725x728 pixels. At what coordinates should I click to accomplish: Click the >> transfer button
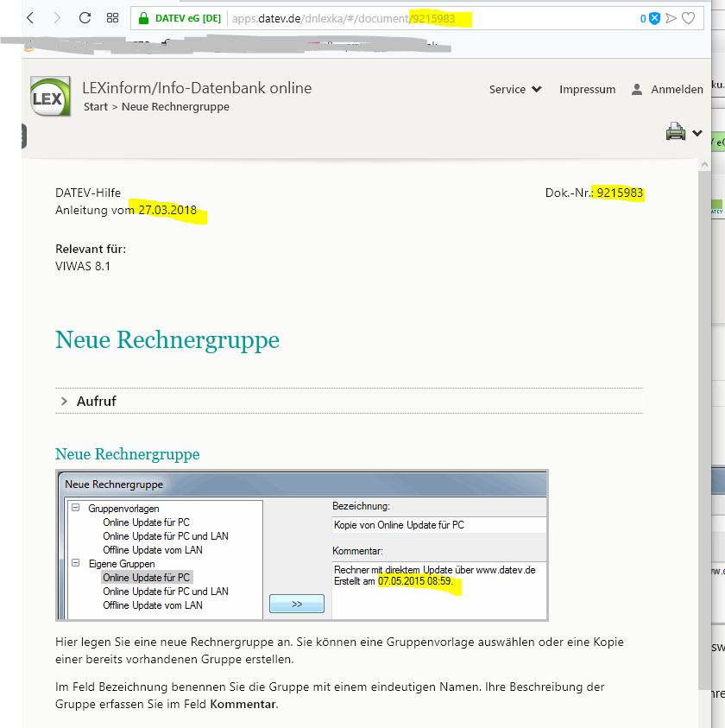click(297, 604)
